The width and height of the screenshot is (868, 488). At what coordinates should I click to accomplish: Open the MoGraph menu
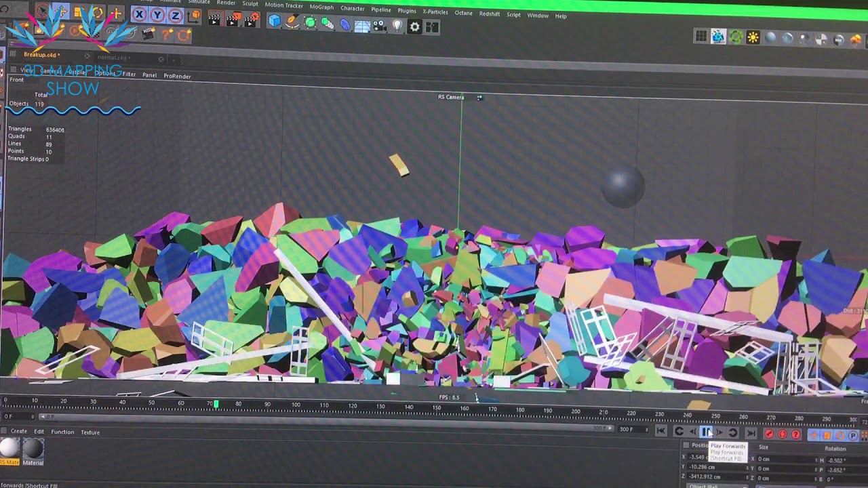(321, 7)
